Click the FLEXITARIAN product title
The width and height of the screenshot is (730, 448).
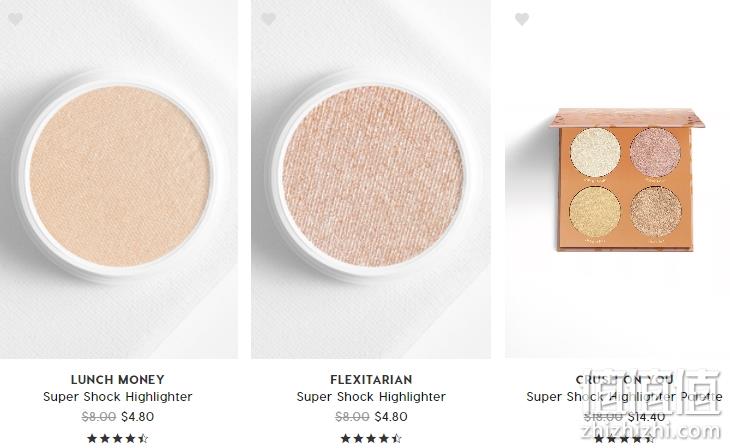[371, 380]
